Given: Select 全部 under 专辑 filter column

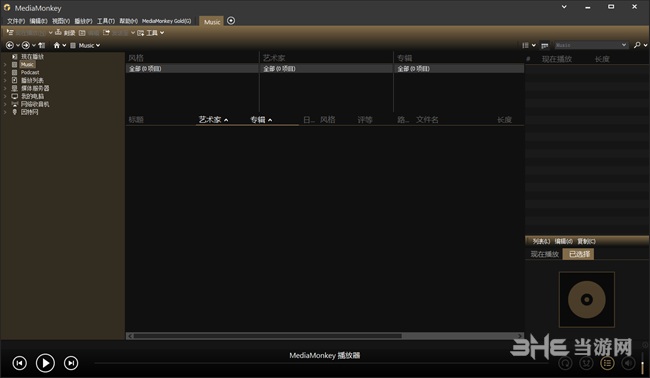Looking at the screenshot, I should (459, 68).
